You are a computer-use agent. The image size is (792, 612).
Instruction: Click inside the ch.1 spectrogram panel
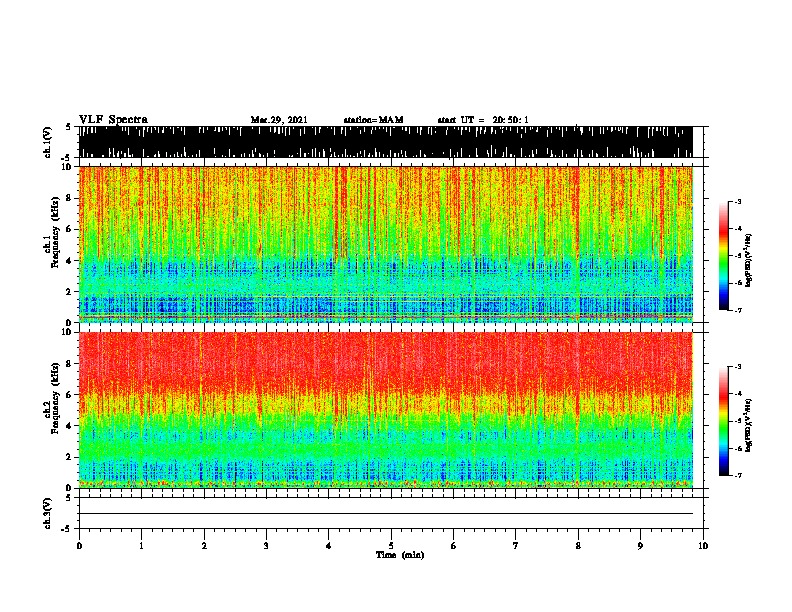pos(386,244)
